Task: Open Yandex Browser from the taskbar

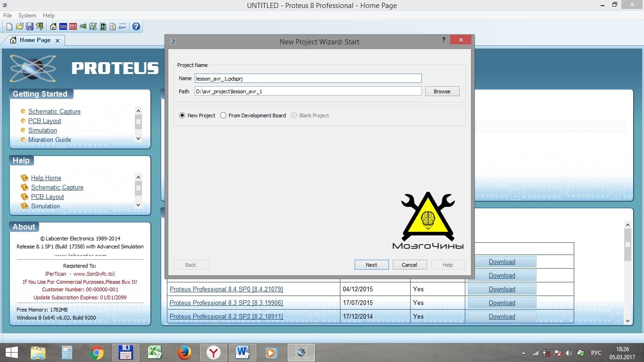Action: coord(214,353)
